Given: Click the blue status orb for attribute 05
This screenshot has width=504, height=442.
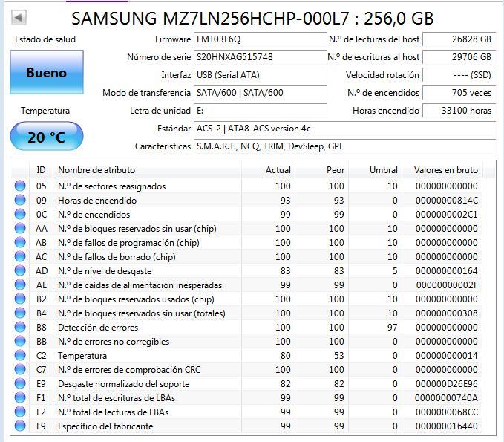Looking at the screenshot, I should tap(20, 186).
